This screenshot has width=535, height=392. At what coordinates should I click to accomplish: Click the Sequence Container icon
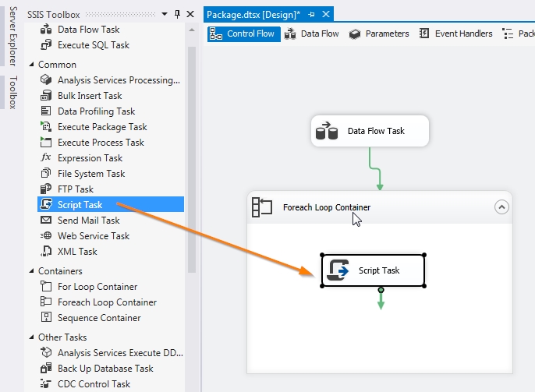(46, 317)
